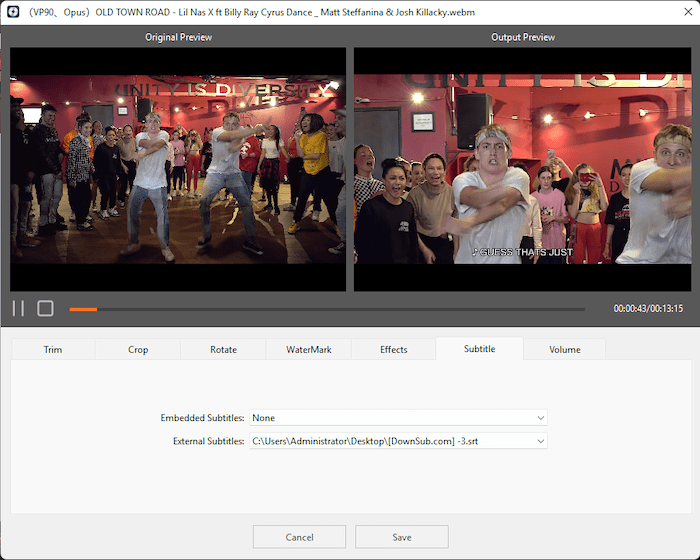This screenshot has height=560, width=700.
Task: Click the app icon in the title bar
Action: [13, 11]
